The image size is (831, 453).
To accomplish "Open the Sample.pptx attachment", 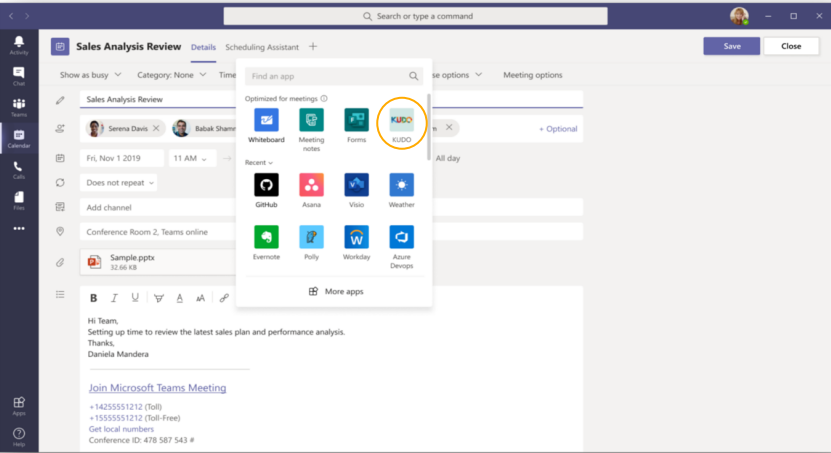I will tap(159, 262).
